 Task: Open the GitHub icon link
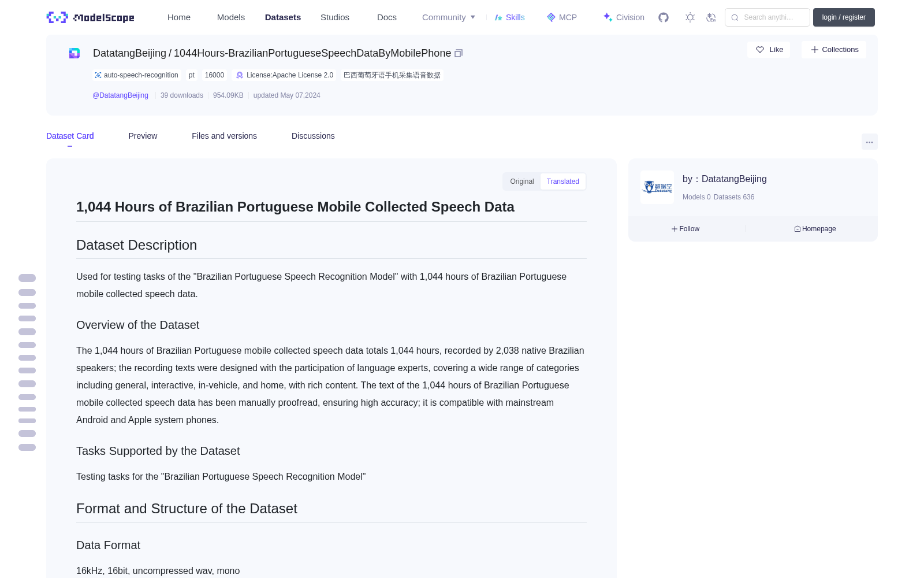click(664, 17)
